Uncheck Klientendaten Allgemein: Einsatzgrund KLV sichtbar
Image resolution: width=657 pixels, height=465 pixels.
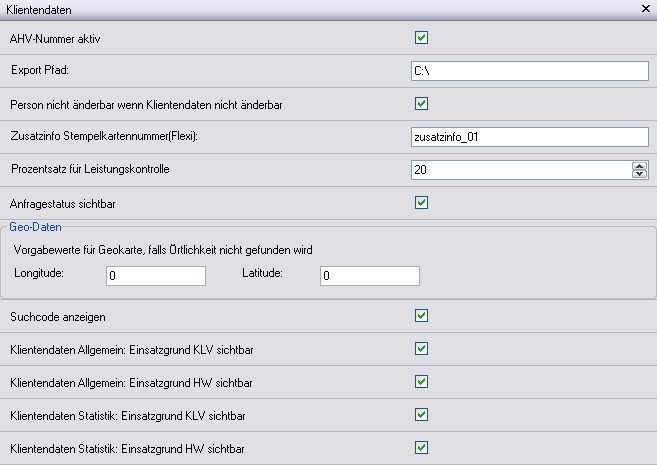[421, 349]
